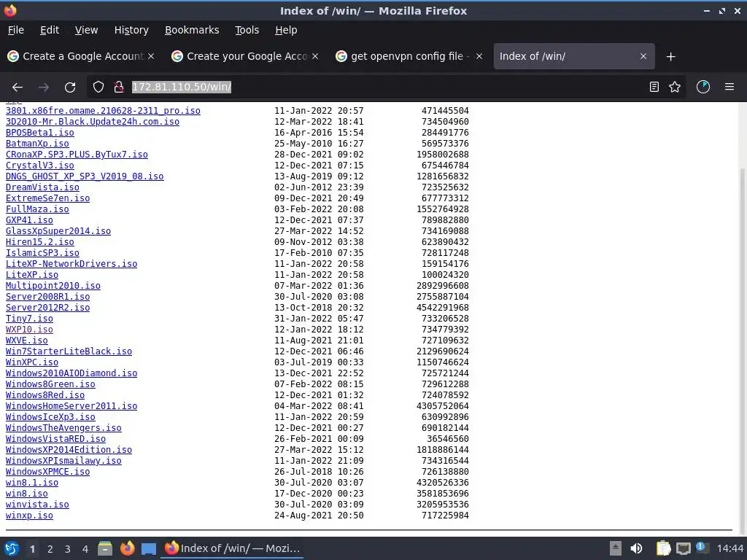
Task: Switch to 'Create a Google Account' tab
Action: [x=82, y=56]
